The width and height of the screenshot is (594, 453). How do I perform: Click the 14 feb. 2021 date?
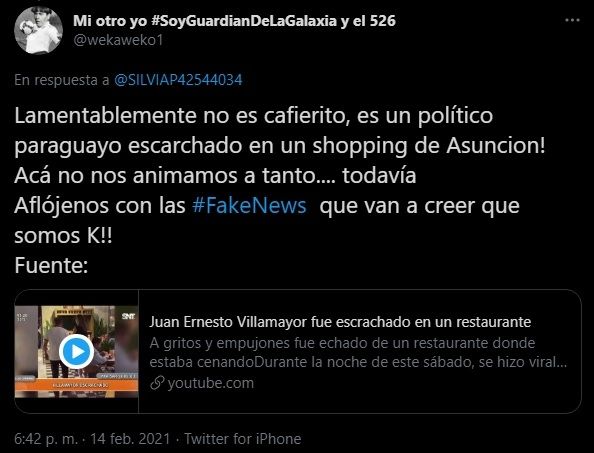click(x=130, y=439)
